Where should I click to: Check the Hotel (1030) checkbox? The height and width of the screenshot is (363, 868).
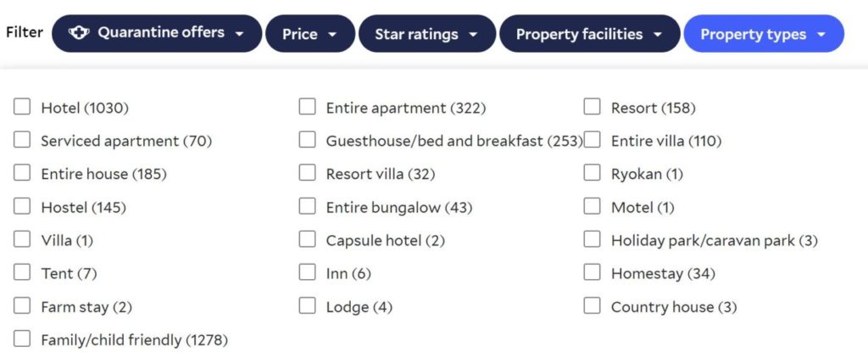tap(22, 107)
